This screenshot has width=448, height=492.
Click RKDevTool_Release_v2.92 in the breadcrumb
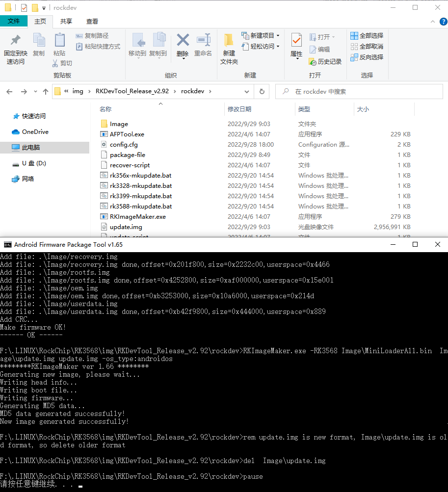[132, 92]
